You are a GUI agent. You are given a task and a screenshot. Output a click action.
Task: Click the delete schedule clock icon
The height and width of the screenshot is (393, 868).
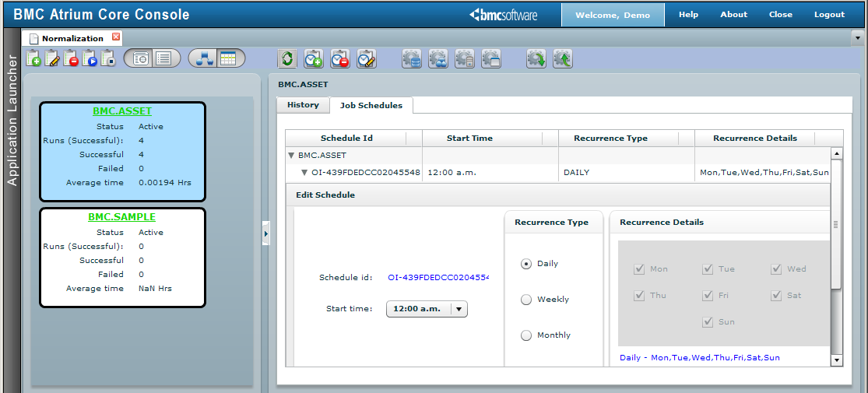click(x=340, y=58)
